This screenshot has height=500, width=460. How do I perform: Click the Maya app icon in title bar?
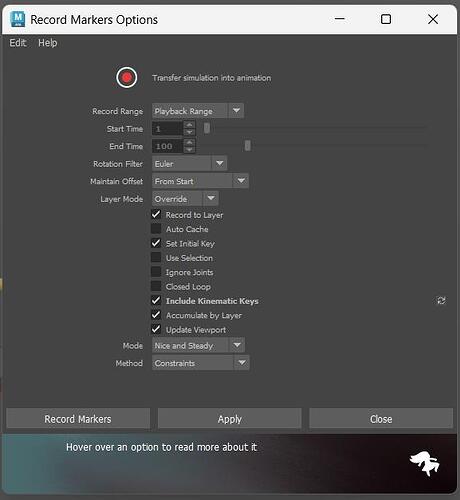click(x=18, y=19)
